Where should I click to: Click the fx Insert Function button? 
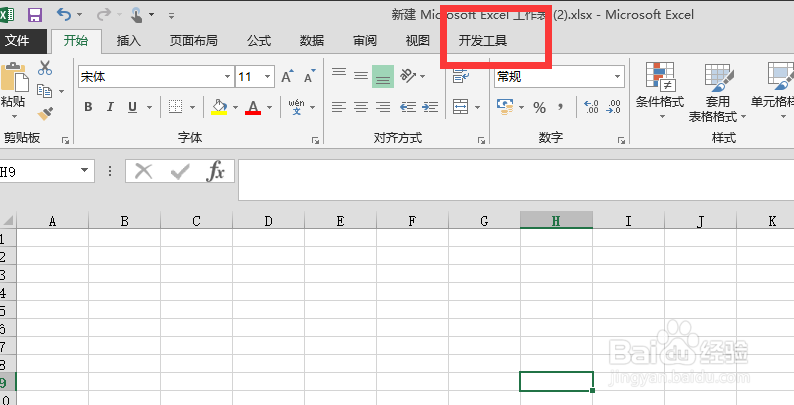click(x=215, y=171)
